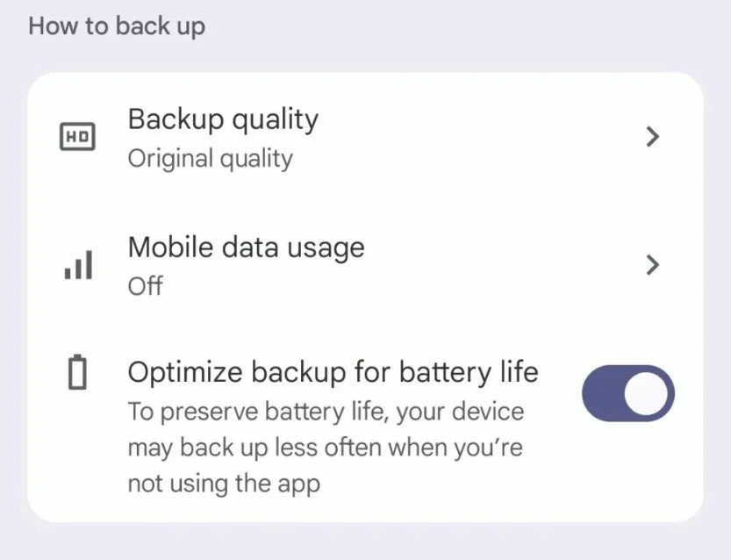Expand Mobile data usage with its chevron

652,265
